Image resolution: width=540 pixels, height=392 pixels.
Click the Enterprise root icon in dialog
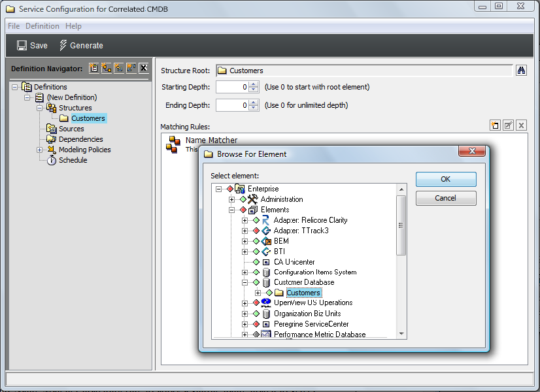tap(240, 189)
